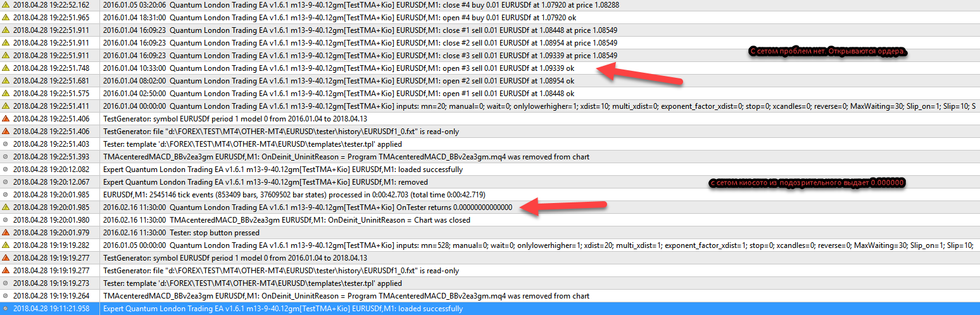Screen dimensions: 980x315
Task: Click the error icon on the 19:22:51.406 read-only file row
Action: 6,131
